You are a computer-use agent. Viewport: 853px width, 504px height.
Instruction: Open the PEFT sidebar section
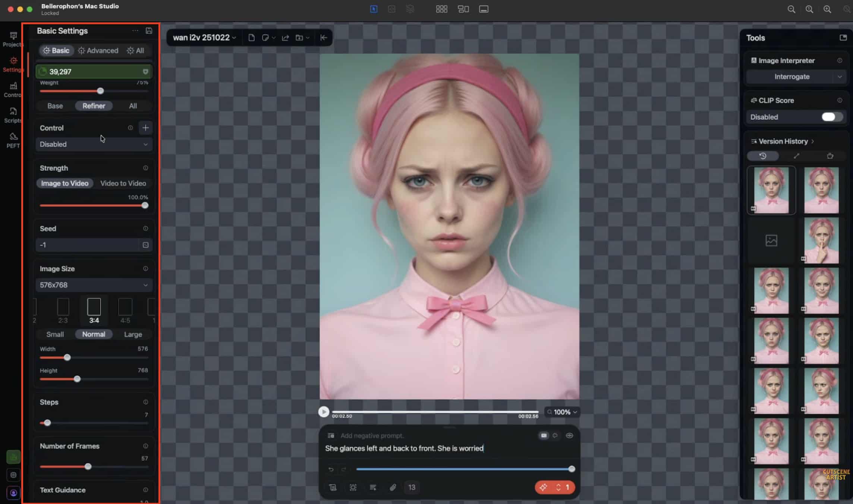click(13, 141)
